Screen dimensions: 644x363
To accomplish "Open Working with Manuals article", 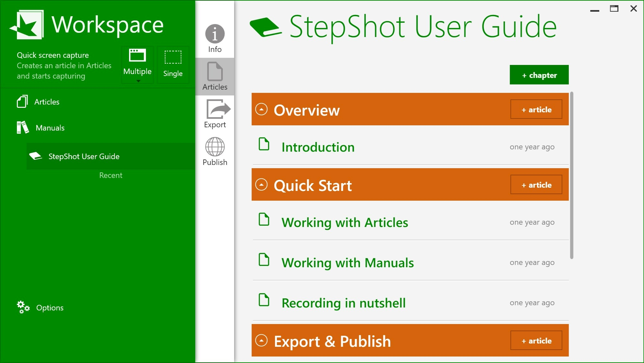I will pyautogui.click(x=347, y=263).
